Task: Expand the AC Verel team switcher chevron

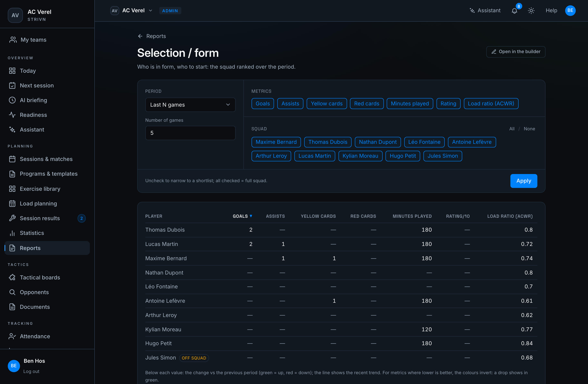Action: (150, 11)
